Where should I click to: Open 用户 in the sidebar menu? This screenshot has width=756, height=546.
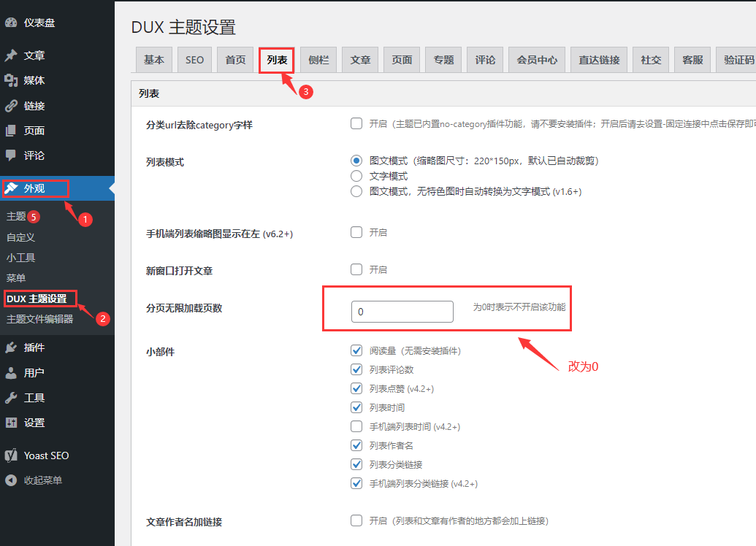(58, 372)
